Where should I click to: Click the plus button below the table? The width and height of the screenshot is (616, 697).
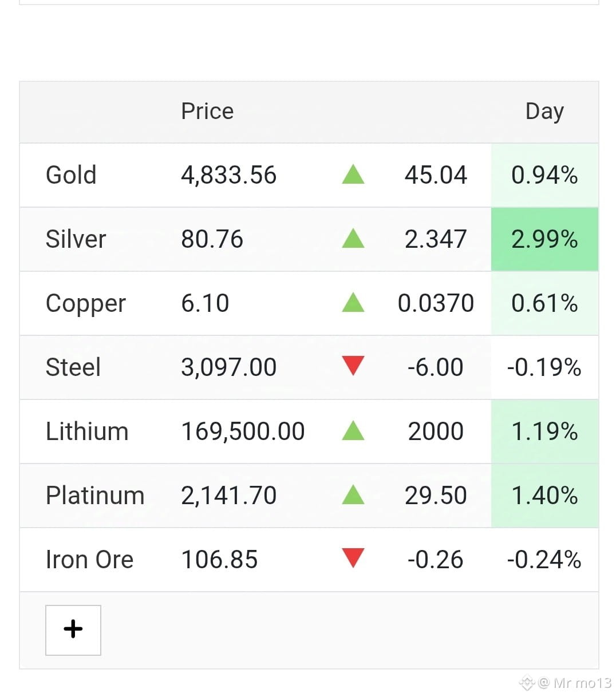(73, 630)
